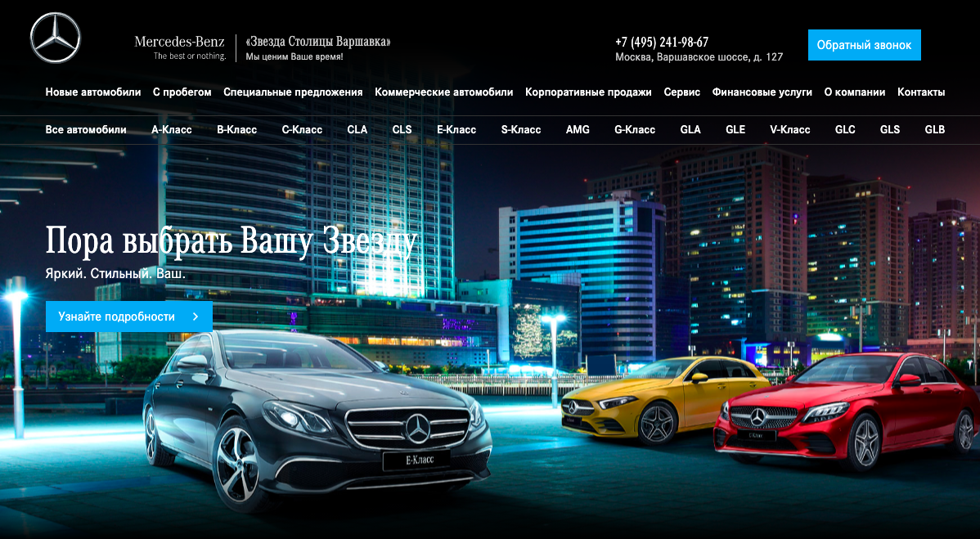Choose G-Класс in the model bar

[x=635, y=130]
